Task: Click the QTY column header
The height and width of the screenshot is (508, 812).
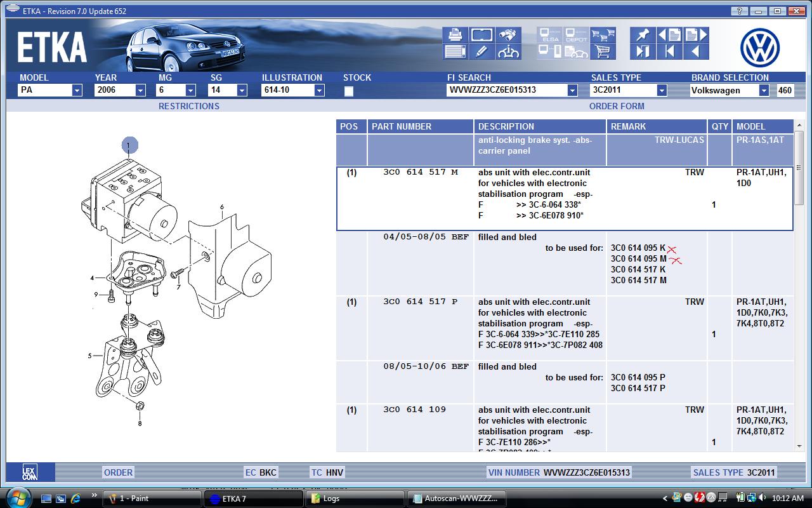Action: coord(720,126)
